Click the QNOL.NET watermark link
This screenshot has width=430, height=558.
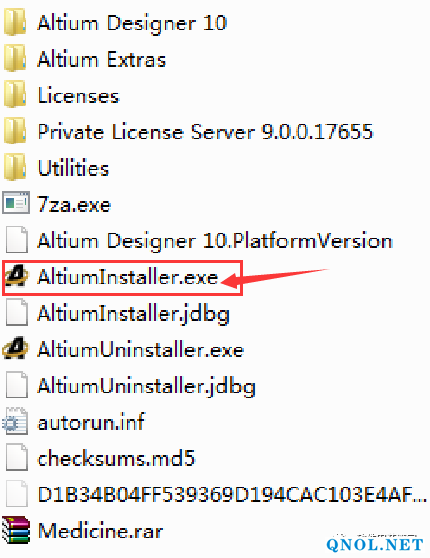tap(375, 544)
